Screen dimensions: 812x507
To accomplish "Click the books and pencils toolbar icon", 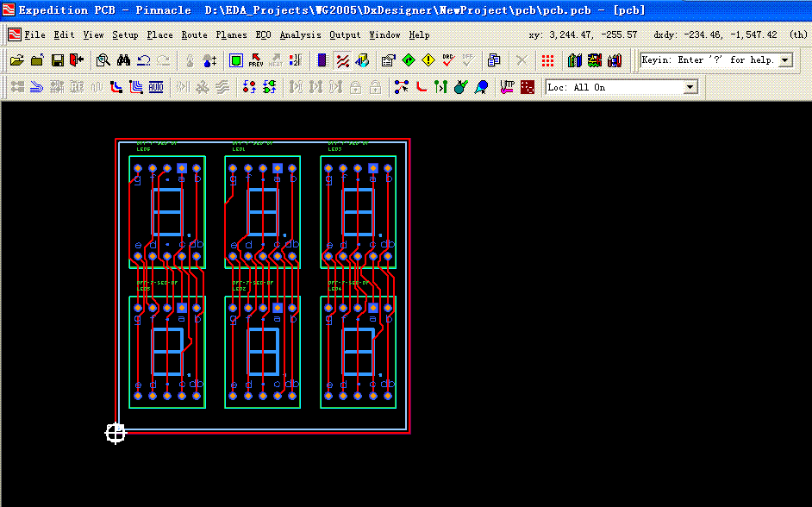I will click(x=615, y=60).
